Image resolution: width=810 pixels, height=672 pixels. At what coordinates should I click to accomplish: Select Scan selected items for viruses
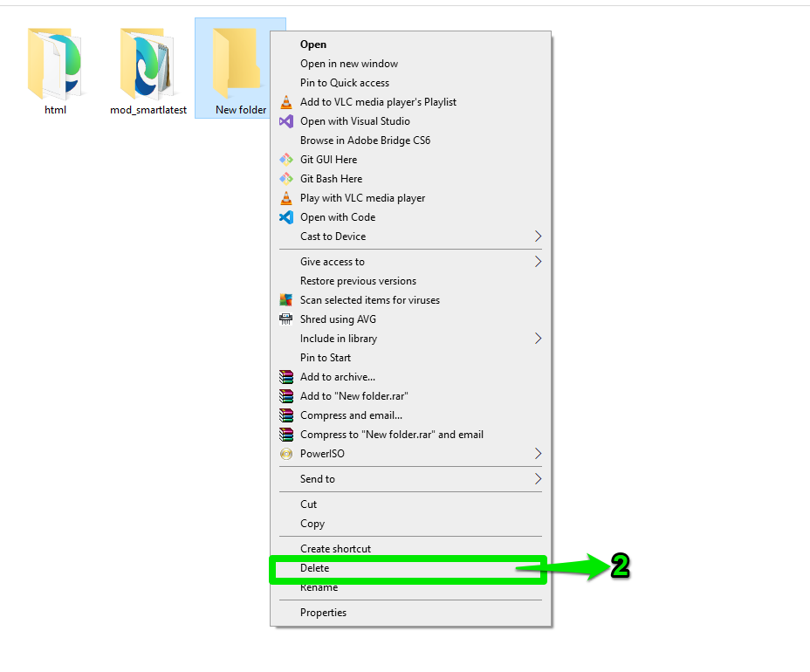tap(411, 300)
